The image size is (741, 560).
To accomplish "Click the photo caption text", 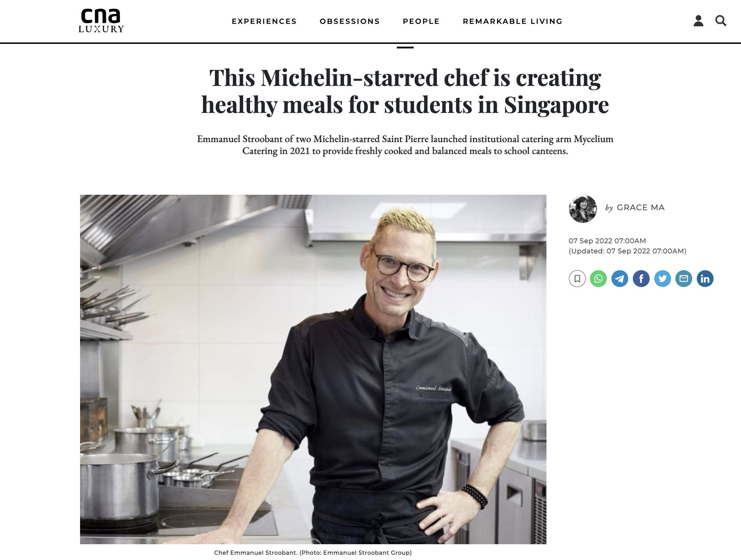I will (x=313, y=553).
